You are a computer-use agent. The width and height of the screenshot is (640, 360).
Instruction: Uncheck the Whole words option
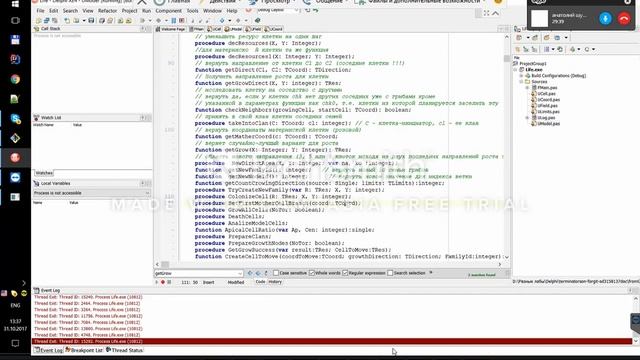312,273
